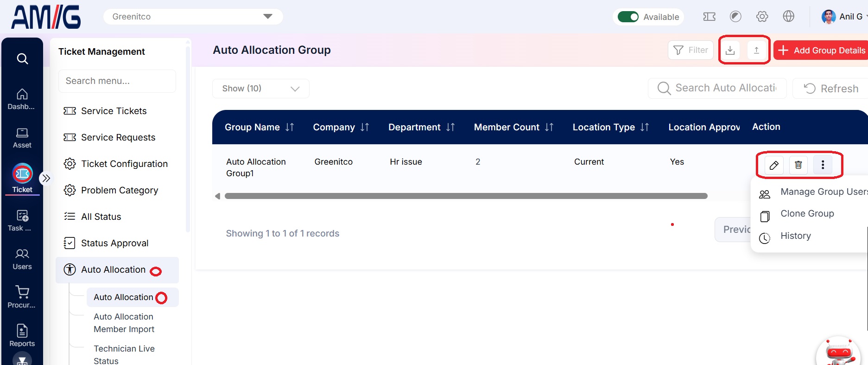Viewport: 868px width, 365px height.
Task: Open Auto Allocation Member Import link
Action: 124,323
